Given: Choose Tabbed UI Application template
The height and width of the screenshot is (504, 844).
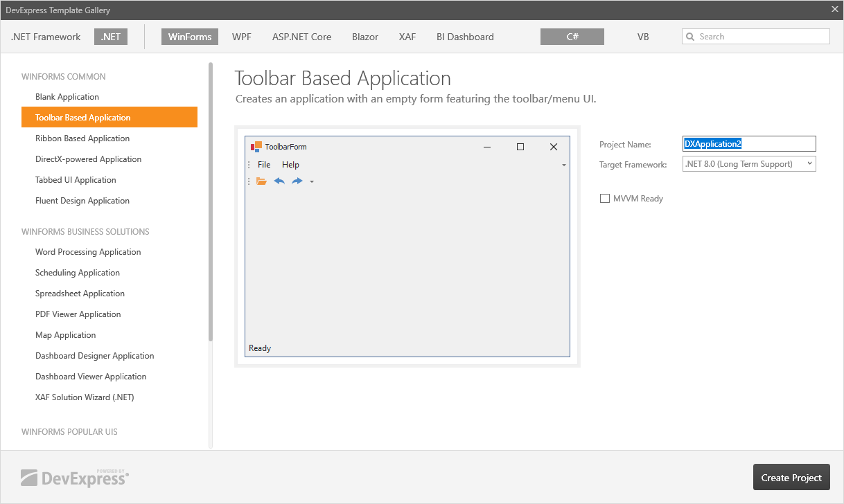Looking at the screenshot, I should (109, 180).
